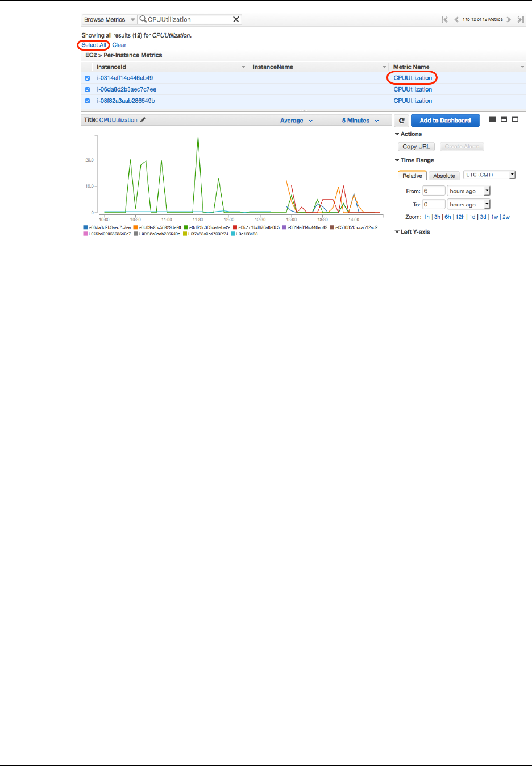Viewport: 532px width, 766px height.
Task: Click the To hours value field
Action: 434,204
